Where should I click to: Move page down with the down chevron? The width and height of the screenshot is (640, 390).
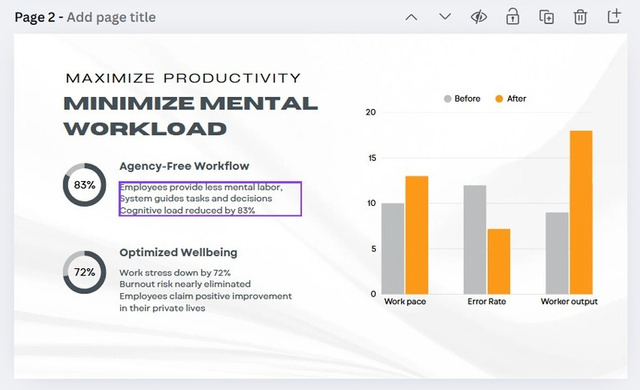tap(445, 17)
